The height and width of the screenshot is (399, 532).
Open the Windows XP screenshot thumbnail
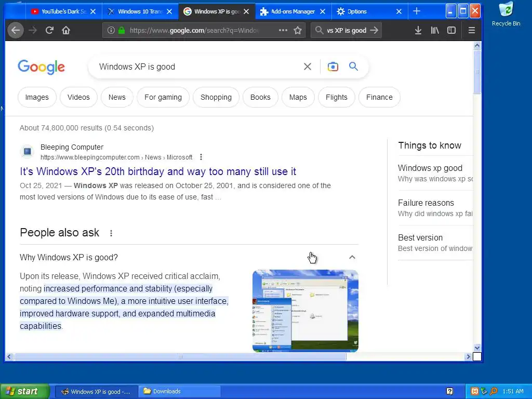pos(305,311)
